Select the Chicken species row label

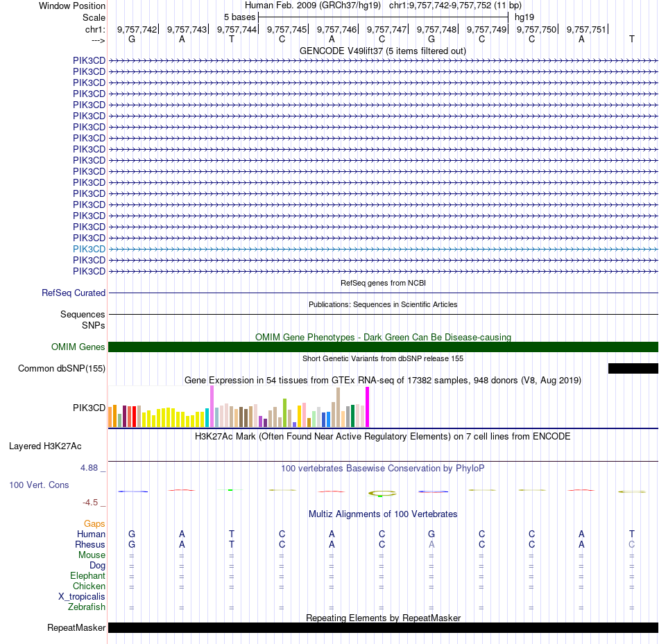[x=89, y=586]
